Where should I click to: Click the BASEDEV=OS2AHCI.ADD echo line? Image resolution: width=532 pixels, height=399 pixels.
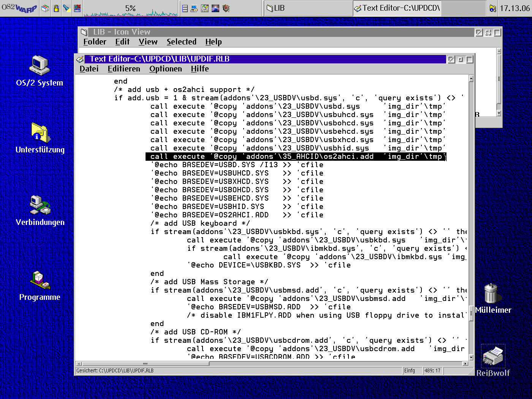pyautogui.click(x=237, y=215)
